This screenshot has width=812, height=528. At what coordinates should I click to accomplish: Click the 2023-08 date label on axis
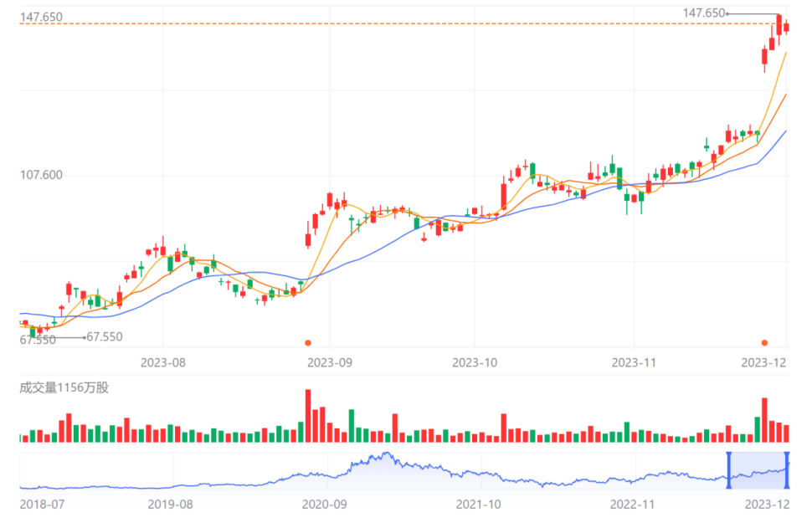tap(163, 362)
